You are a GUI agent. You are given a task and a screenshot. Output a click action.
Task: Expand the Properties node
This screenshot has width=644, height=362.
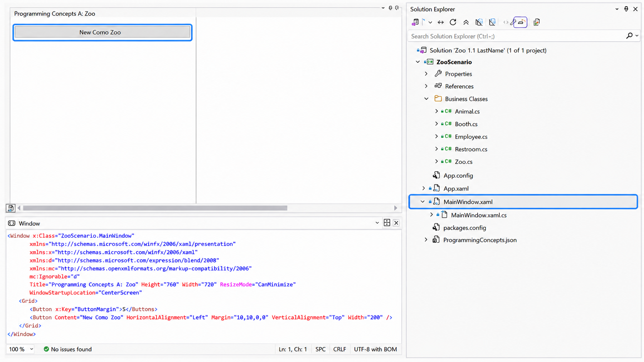(x=426, y=74)
